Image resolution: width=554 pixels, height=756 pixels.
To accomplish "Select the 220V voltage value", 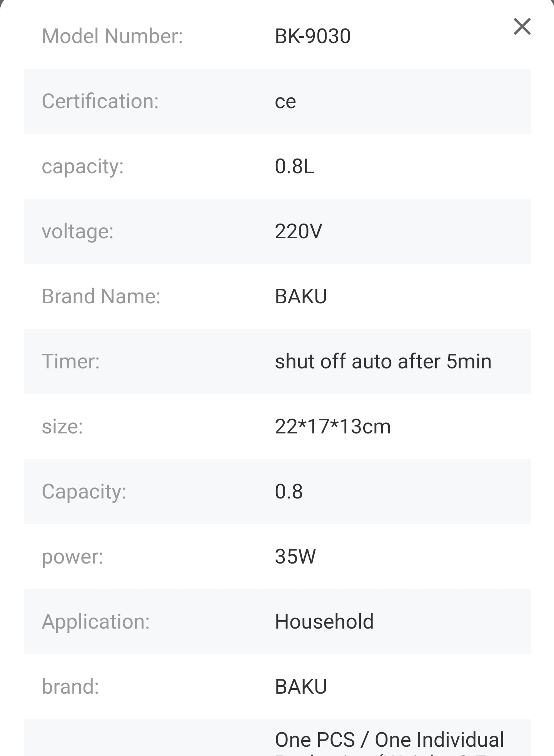I will pyautogui.click(x=298, y=231).
